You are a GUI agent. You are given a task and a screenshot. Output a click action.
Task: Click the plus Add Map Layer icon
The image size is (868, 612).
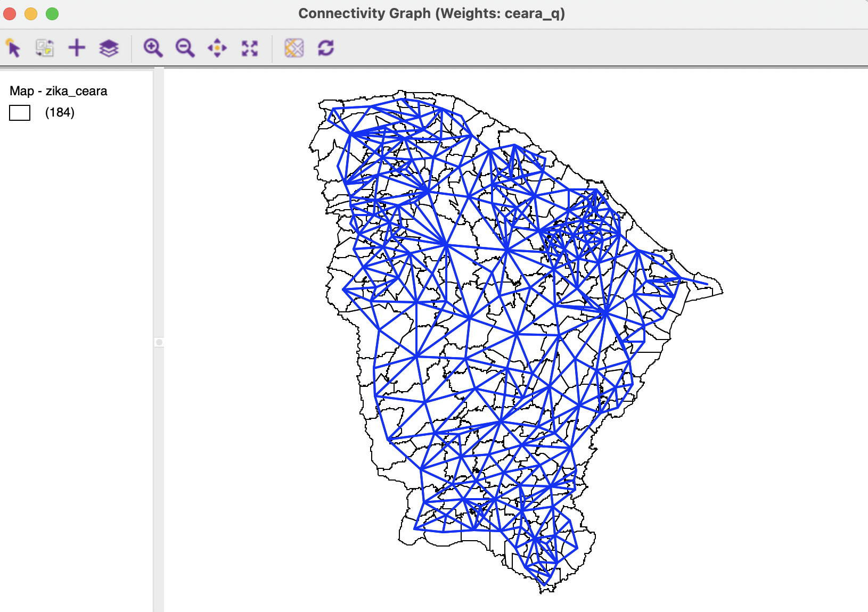[x=77, y=48]
